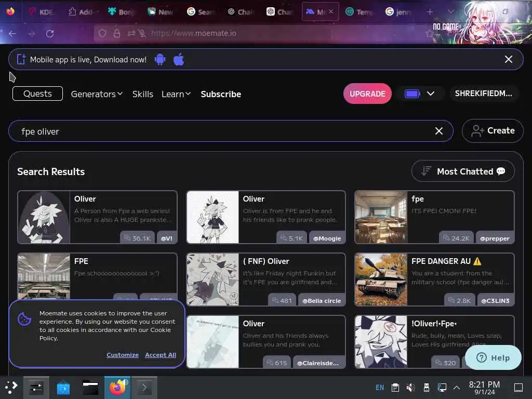Launch the Discover store from the taskbar
Image resolution: width=532 pixels, height=399 pixels.
(x=63, y=388)
